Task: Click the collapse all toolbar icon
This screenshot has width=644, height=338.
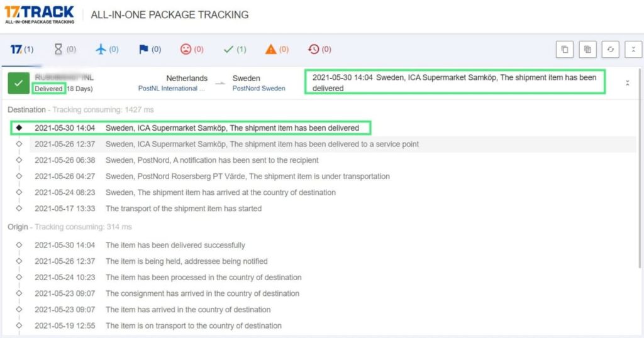Action: [633, 49]
